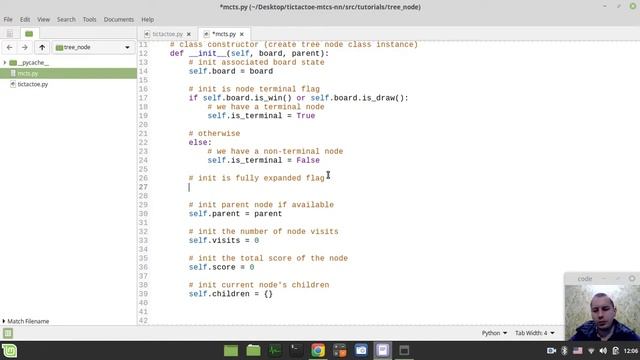
Task: Select mcts.py in file browser
Action: [x=68, y=73]
